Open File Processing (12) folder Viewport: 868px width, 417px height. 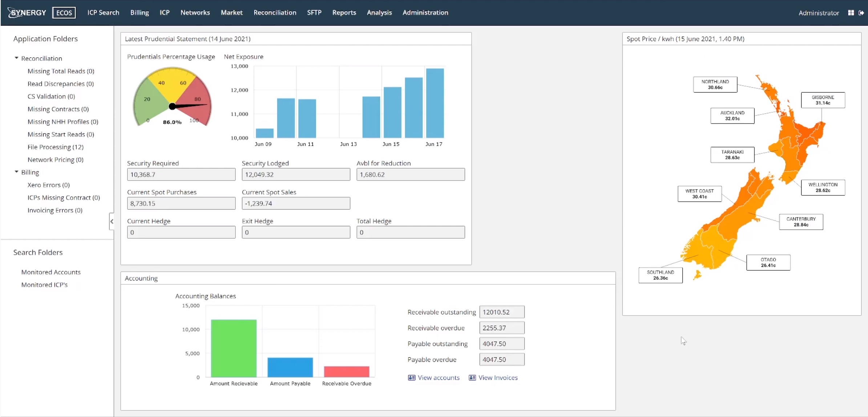(x=56, y=147)
